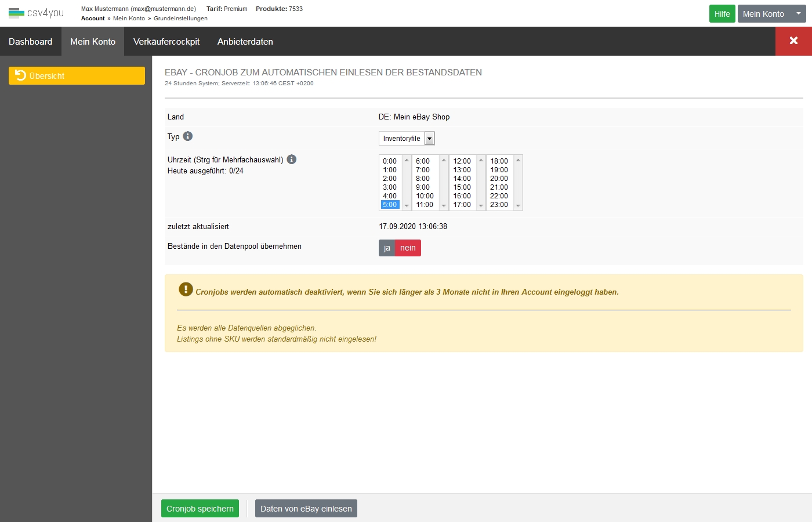The width and height of the screenshot is (812, 522).
Task: Select the 5:00 time option
Action: [390, 205]
